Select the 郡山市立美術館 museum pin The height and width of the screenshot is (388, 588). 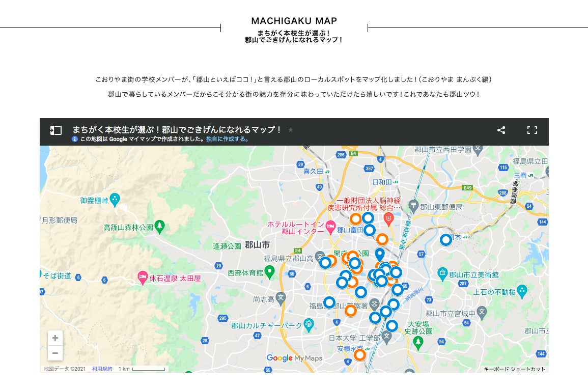click(x=442, y=273)
